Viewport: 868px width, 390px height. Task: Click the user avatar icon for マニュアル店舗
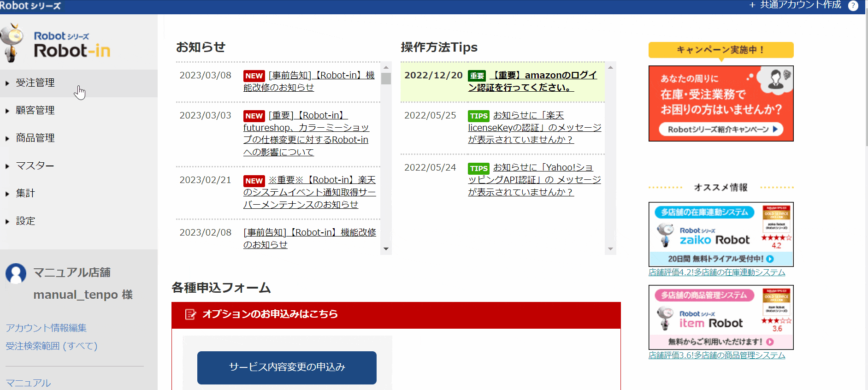(16, 273)
